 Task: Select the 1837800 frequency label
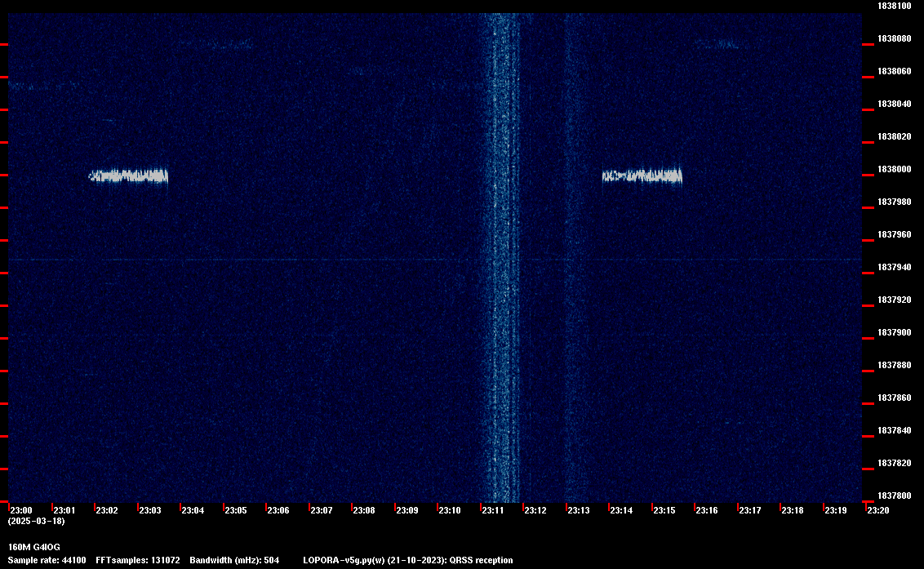pyautogui.click(x=894, y=496)
